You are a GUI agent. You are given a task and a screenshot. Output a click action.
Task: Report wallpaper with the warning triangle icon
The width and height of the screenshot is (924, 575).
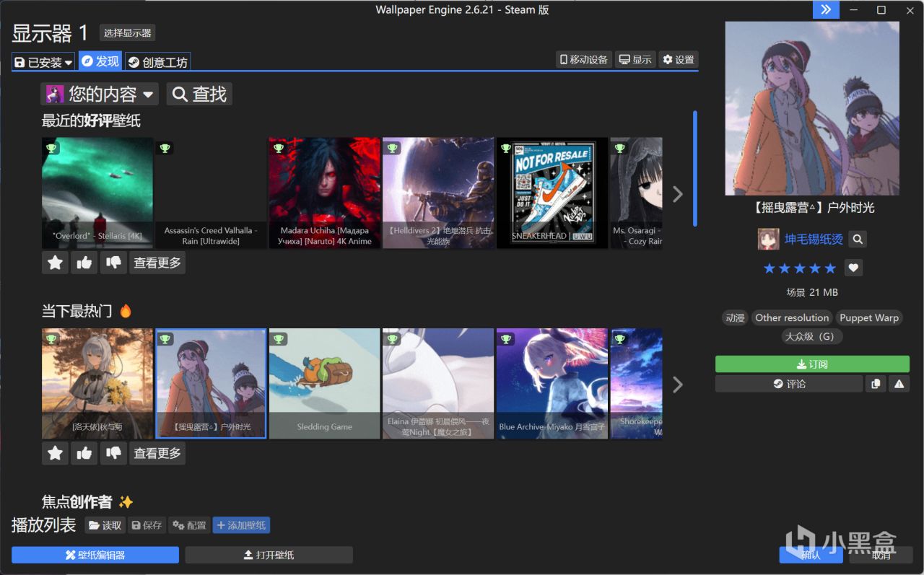tap(899, 384)
